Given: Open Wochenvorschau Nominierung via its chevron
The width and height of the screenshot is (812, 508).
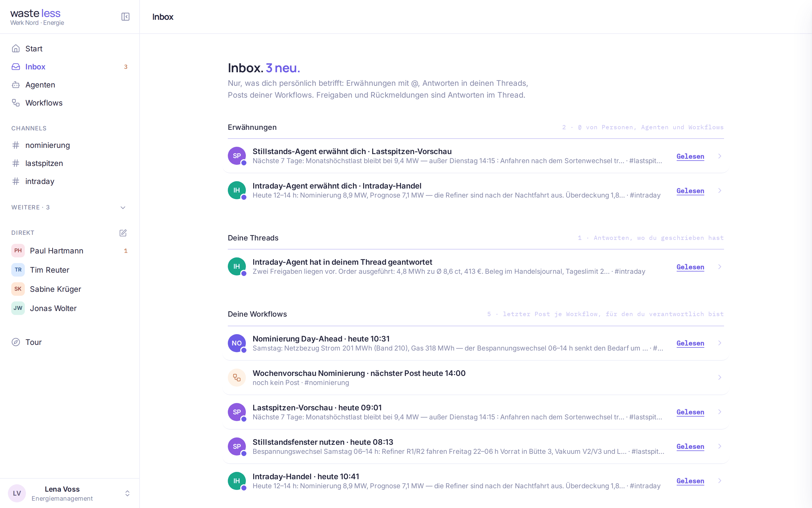Looking at the screenshot, I should 720,378.
